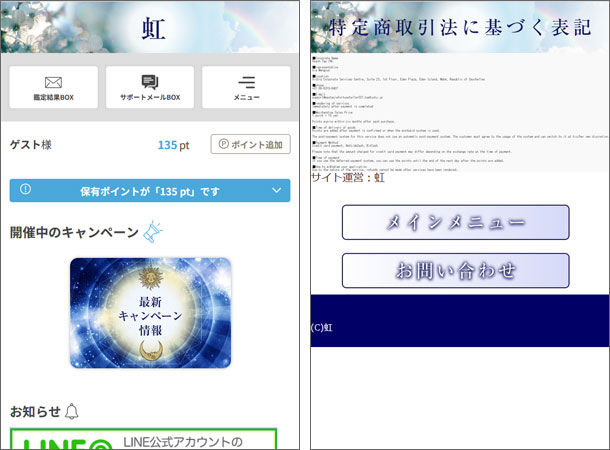Click the envelope icon for 鑑定結果BOX
Image resolution: width=610 pixels, height=450 pixels.
53,81
